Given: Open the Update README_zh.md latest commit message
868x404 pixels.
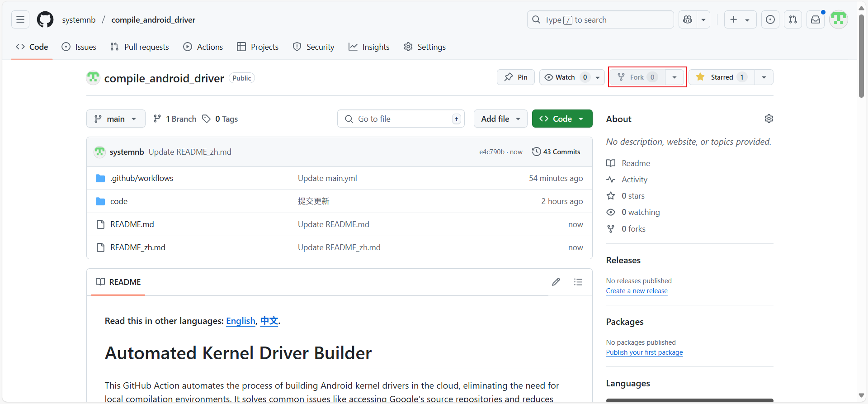Looking at the screenshot, I should [x=190, y=152].
